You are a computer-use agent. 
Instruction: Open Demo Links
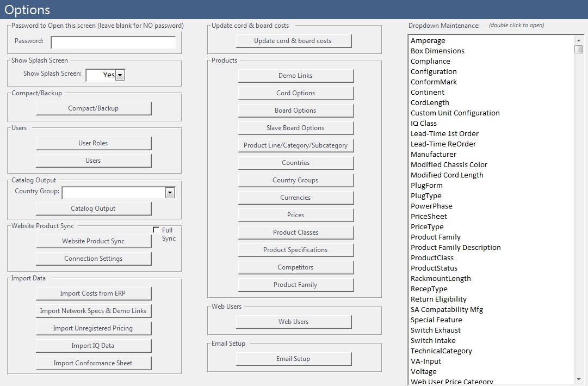tap(295, 76)
